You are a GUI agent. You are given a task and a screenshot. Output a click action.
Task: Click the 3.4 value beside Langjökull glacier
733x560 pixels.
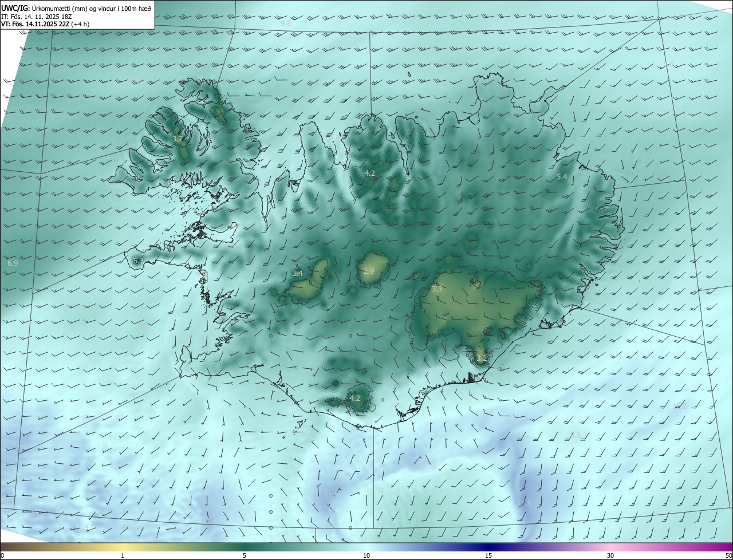[297, 274]
